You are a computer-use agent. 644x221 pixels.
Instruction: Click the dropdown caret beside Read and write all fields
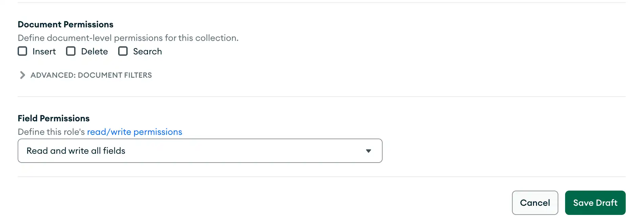(x=369, y=151)
